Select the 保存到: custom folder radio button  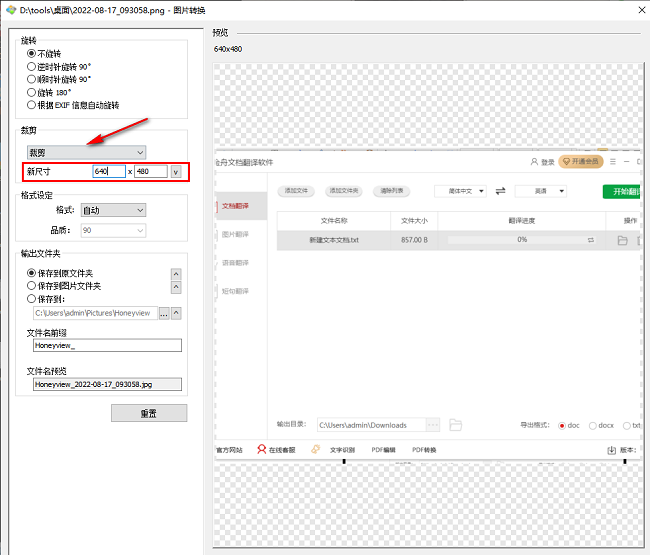click(32, 299)
